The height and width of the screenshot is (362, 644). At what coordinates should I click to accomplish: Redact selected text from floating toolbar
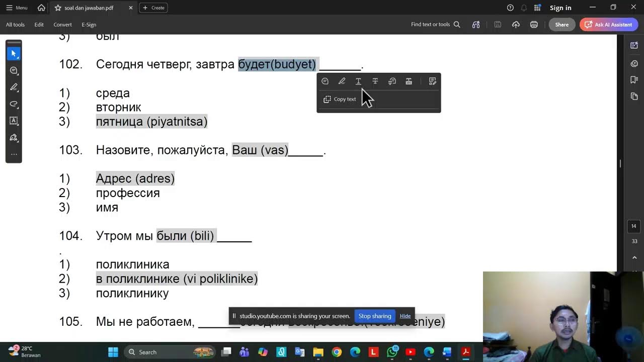tap(409, 81)
